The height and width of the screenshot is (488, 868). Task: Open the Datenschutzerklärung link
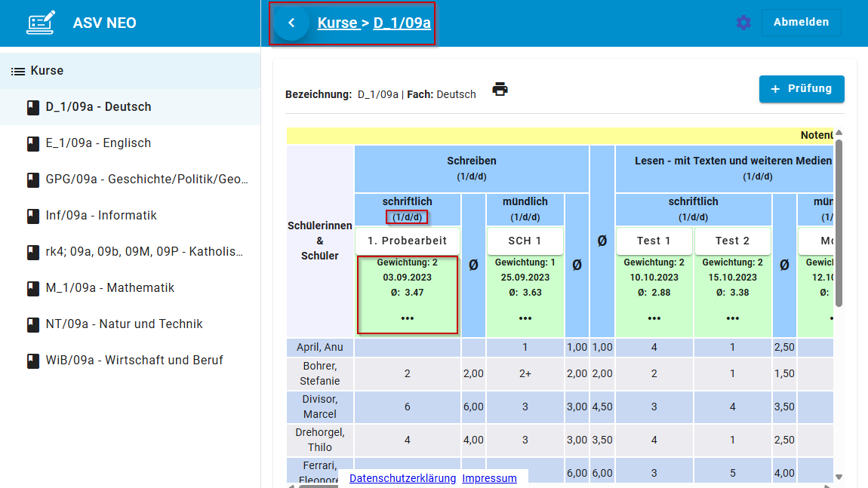point(402,478)
